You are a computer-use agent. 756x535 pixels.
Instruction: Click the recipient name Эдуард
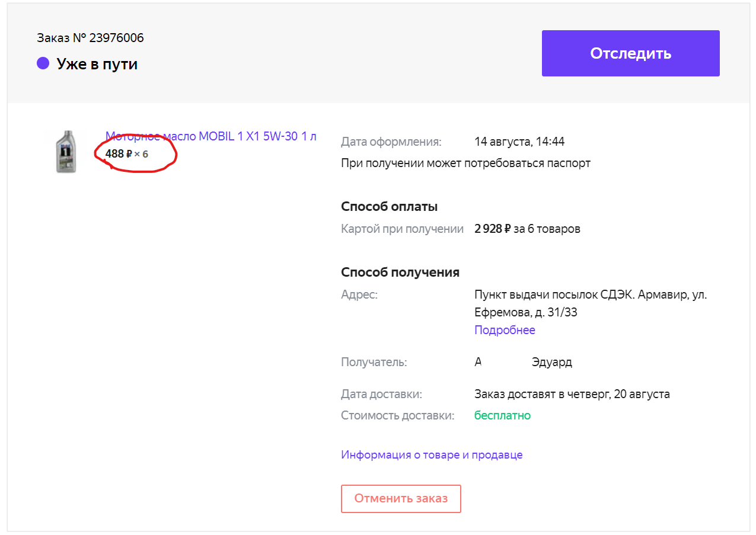(x=552, y=362)
